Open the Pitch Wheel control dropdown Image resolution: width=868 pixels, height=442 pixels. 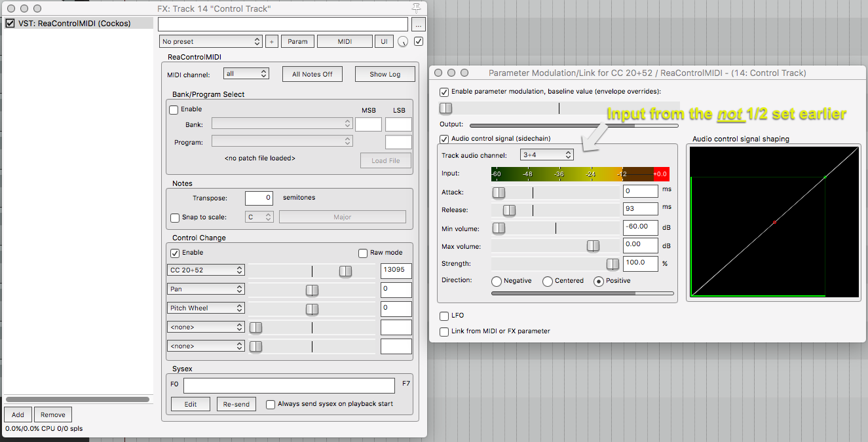[x=206, y=308]
